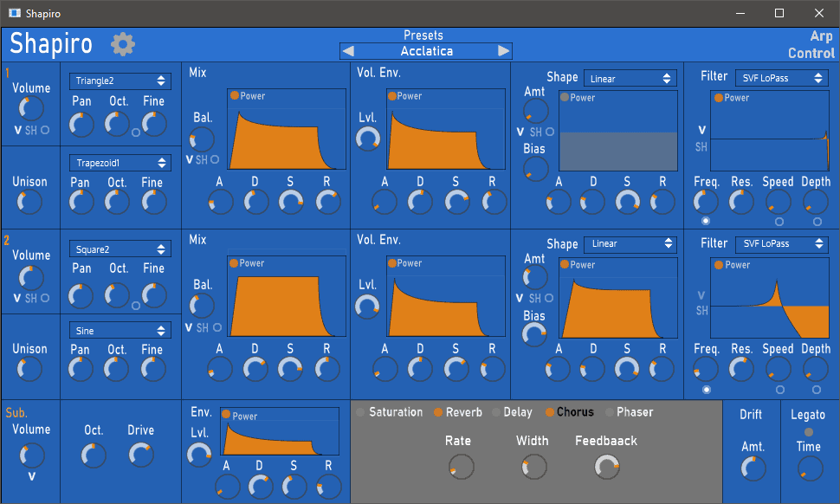Image resolution: width=840 pixels, height=504 pixels.
Task: Click V label beside section 1 Filter
Action: click(x=701, y=130)
